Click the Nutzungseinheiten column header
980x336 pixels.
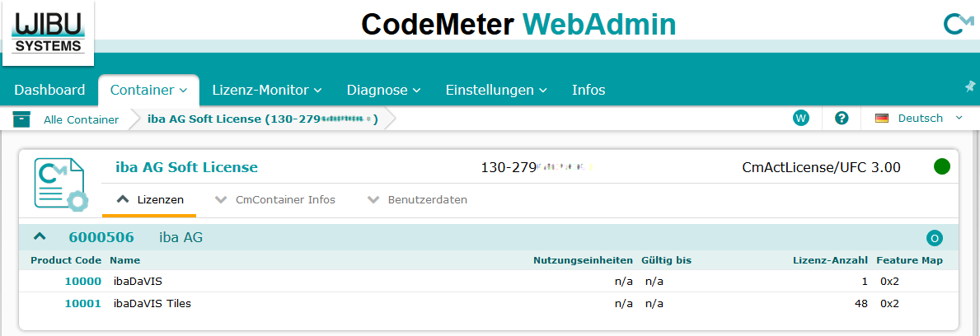point(583,259)
